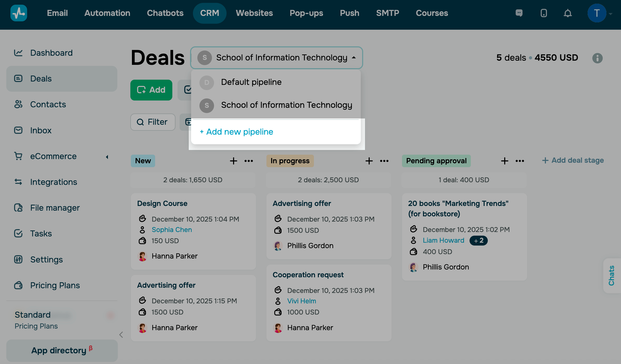Click the deals info icon

(x=597, y=58)
